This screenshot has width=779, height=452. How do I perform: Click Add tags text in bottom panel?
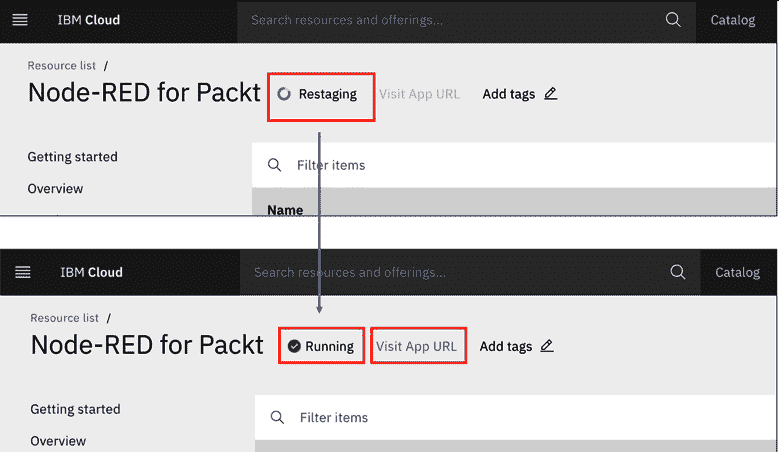[x=506, y=346]
